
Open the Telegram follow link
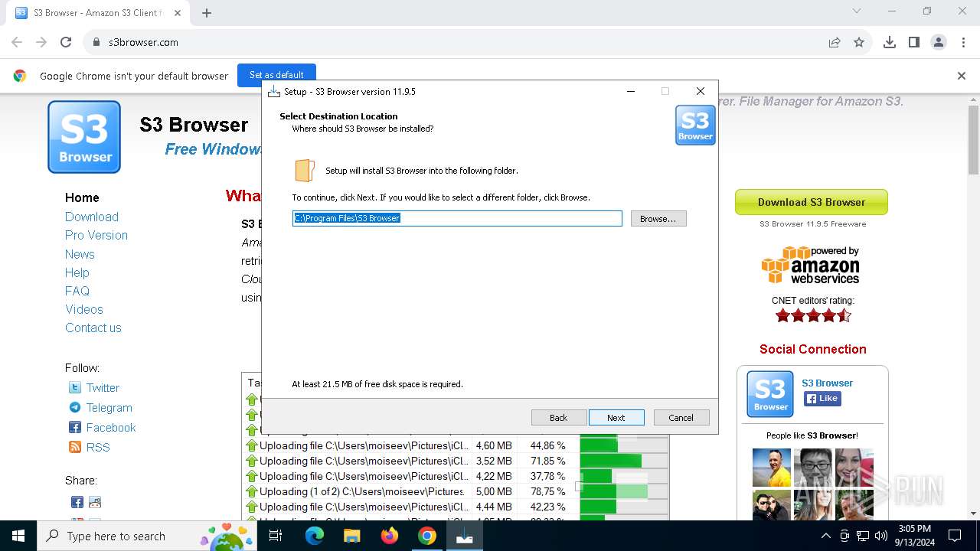(109, 408)
